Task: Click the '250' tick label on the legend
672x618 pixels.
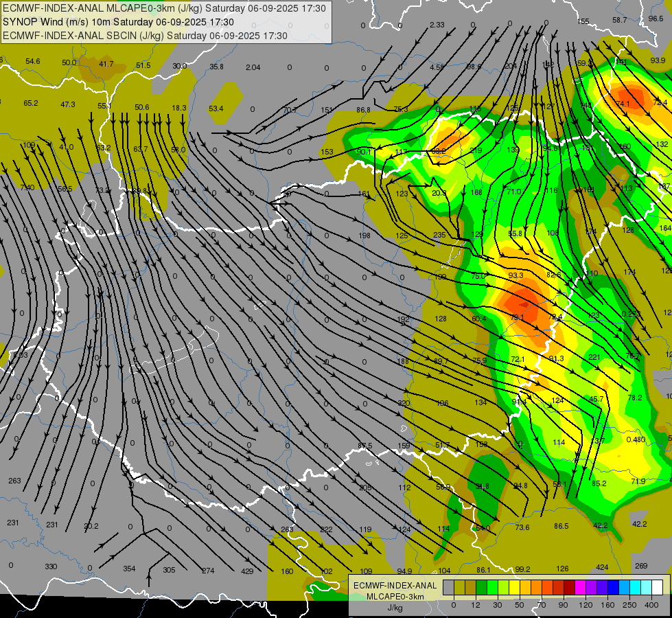Action: pos(629,605)
